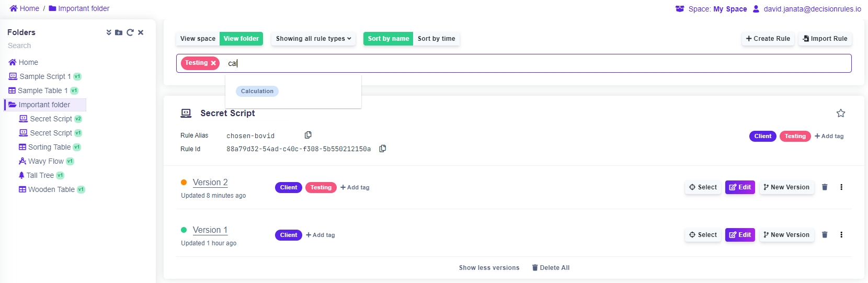Copy the Rule Alias chosen-bovid
Screen dimensions: 868x283
click(x=308, y=135)
